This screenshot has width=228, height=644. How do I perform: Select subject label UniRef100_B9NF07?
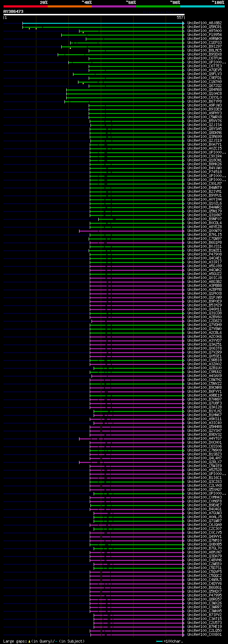click(x=204, y=219)
